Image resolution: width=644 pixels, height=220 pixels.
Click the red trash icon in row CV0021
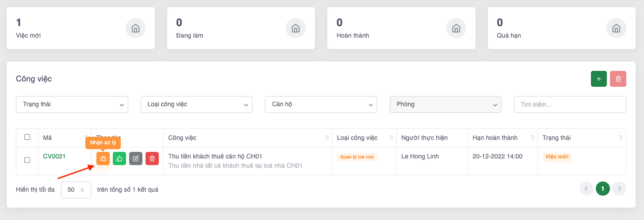click(152, 158)
